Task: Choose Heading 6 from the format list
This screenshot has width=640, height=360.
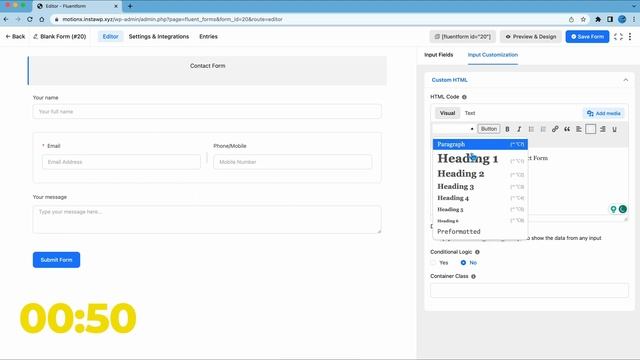Action: coord(480,221)
